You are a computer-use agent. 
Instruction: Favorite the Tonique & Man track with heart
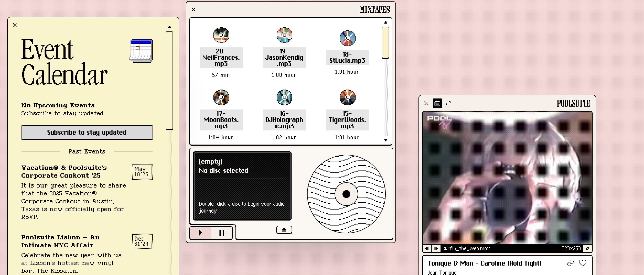pyautogui.click(x=582, y=263)
